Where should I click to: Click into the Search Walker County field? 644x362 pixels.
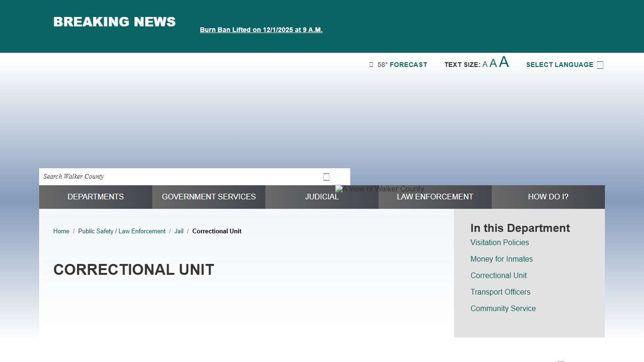(x=179, y=177)
